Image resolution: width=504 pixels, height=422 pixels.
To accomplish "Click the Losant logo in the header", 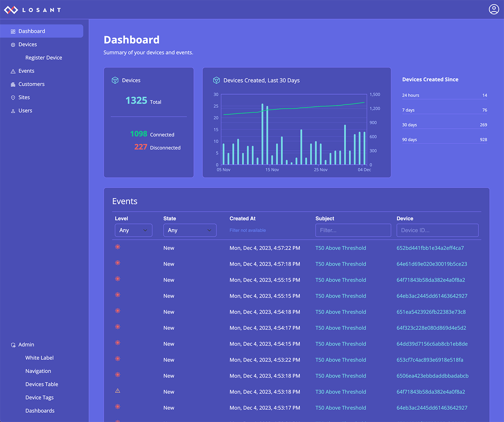I will [x=32, y=10].
